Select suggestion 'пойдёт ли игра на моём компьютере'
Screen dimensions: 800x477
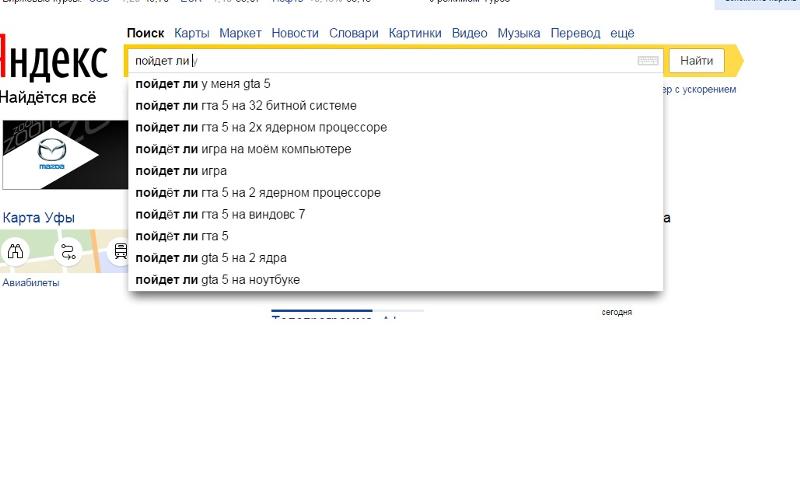[395, 149]
